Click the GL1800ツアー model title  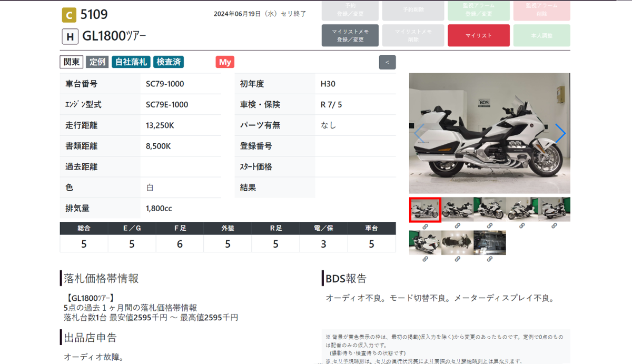click(114, 36)
